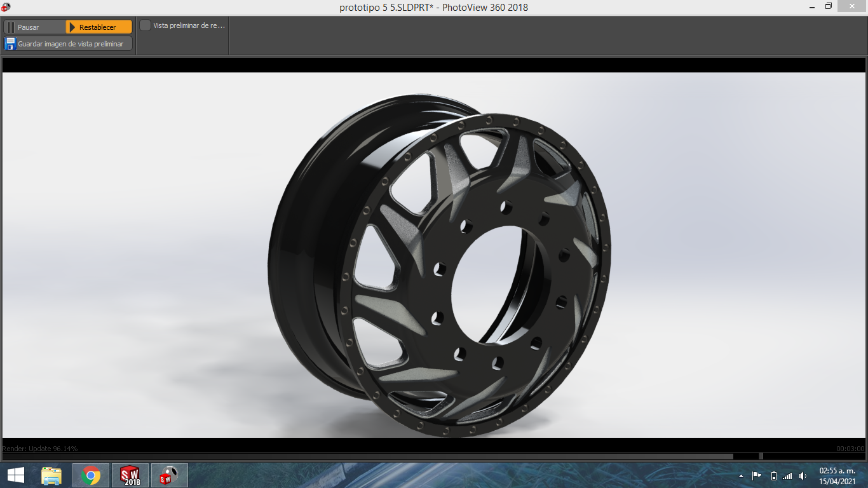Click the floppy disk save icon
The width and height of the screenshot is (868, 488).
(10, 44)
